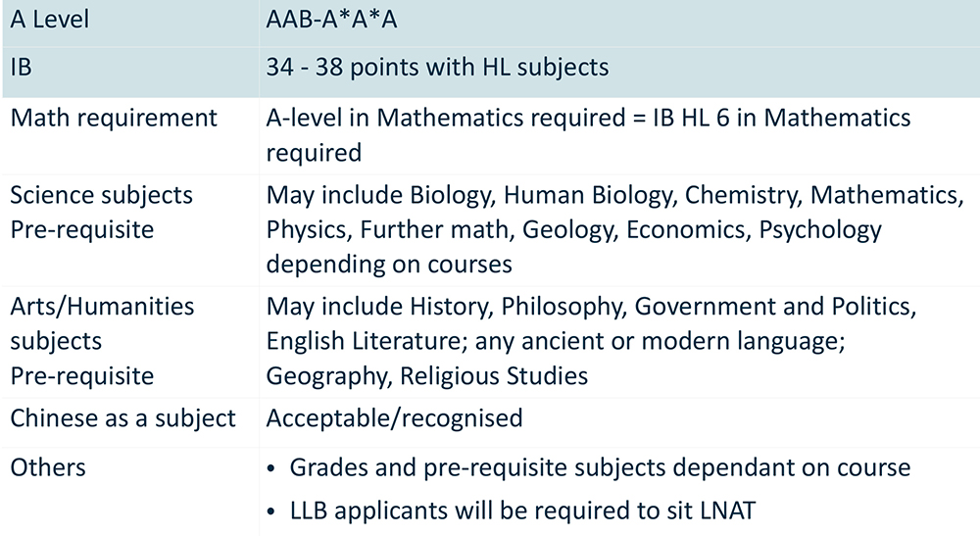Screen dimensions: 980x536
Task: Select the AAB-A*A*A grade text
Action: [x=331, y=20]
